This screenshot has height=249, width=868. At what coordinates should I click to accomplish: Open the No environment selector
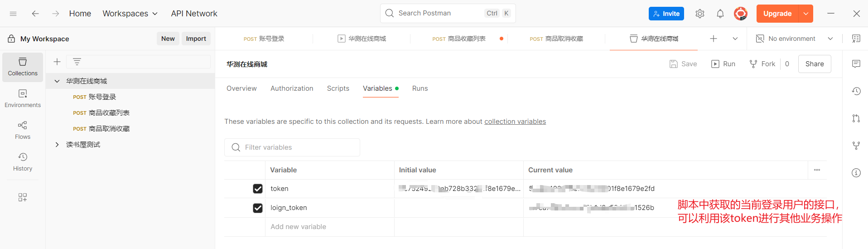coord(795,39)
